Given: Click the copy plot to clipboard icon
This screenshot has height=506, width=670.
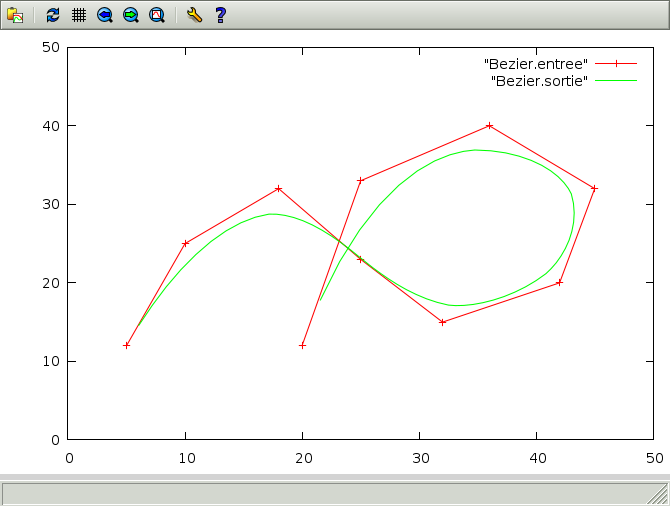Looking at the screenshot, I should [x=15, y=15].
